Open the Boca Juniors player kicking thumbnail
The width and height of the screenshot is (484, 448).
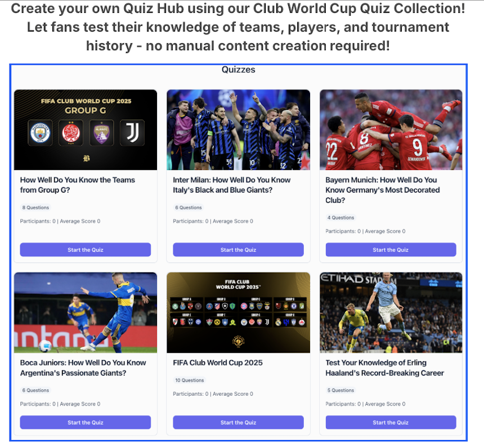(x=86, y=312)
